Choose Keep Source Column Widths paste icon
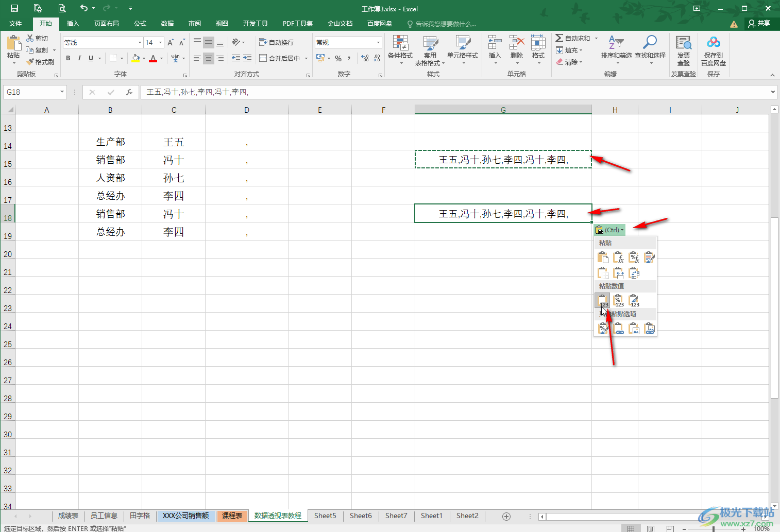The image size is (780, 532). pos(618,273)
